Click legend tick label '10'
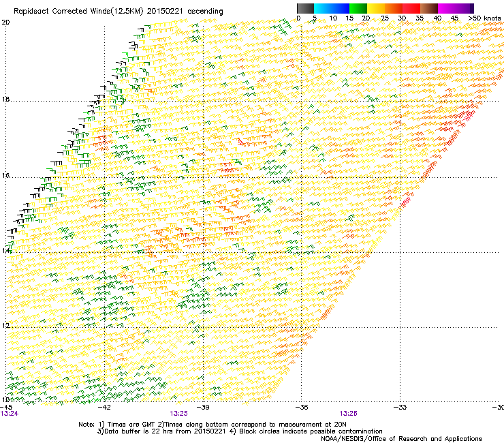Viewport: 504px width, 443px height. [333, 18]
